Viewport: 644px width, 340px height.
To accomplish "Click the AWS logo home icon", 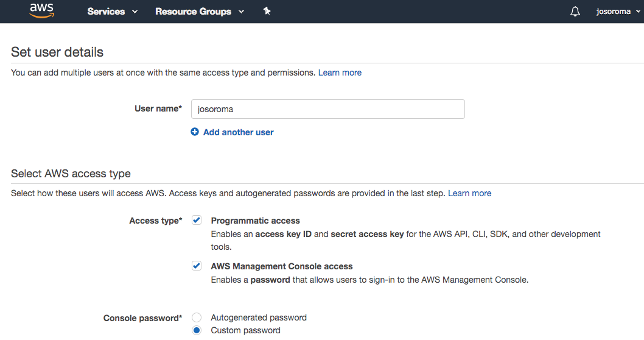I will click(x=41, y=11).
